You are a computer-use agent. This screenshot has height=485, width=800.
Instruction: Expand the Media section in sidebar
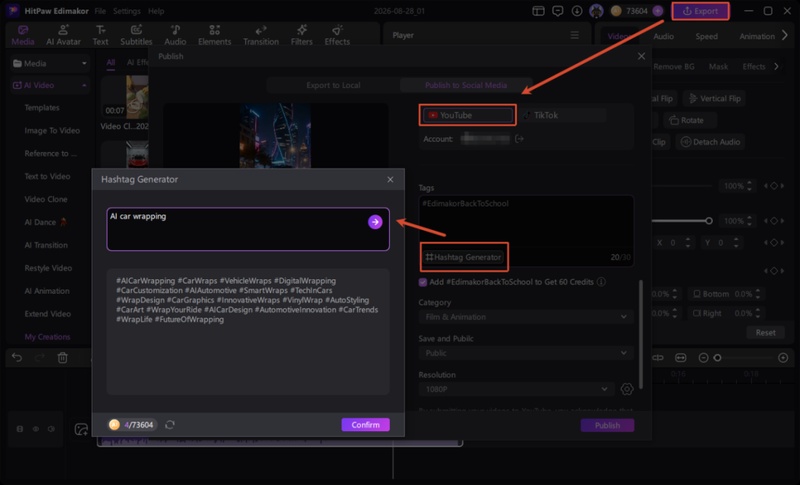(49, 63)
